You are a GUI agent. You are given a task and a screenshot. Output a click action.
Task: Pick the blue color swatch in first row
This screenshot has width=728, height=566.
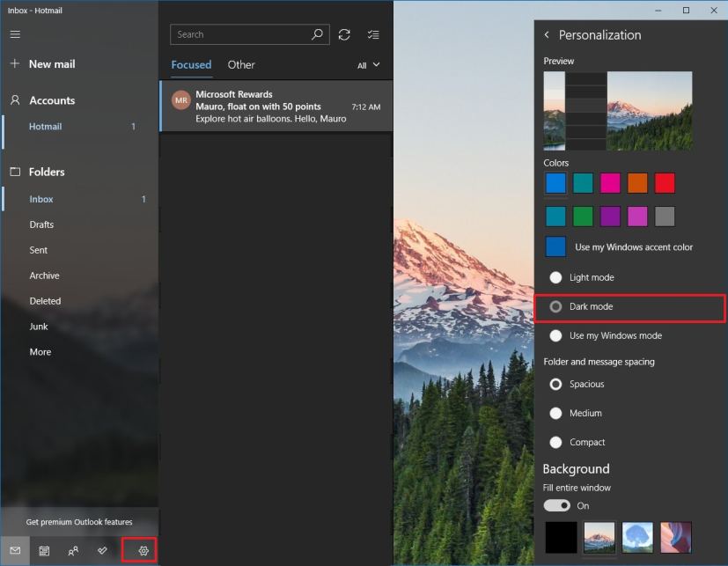[555, 183]
